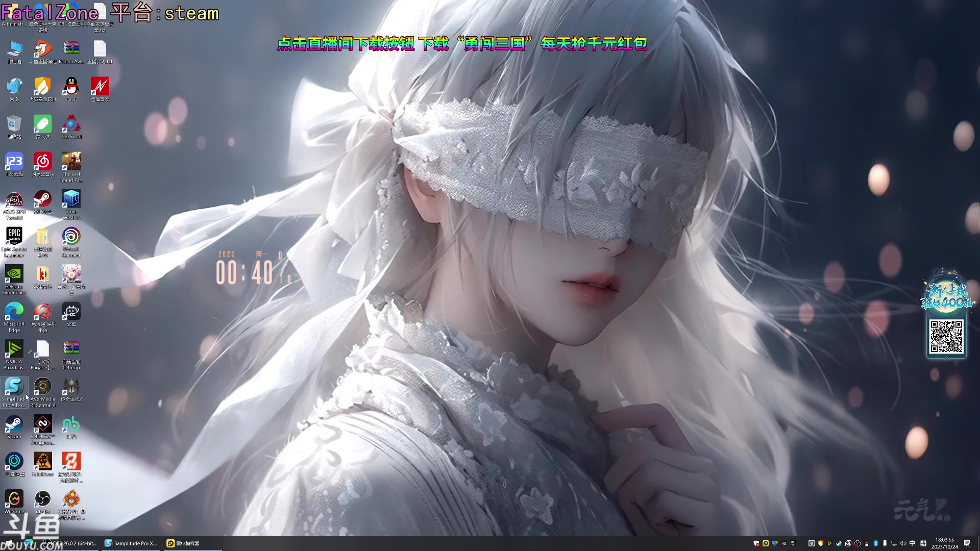Toggle the touch keyboard from the tray

tap(923, 543)
